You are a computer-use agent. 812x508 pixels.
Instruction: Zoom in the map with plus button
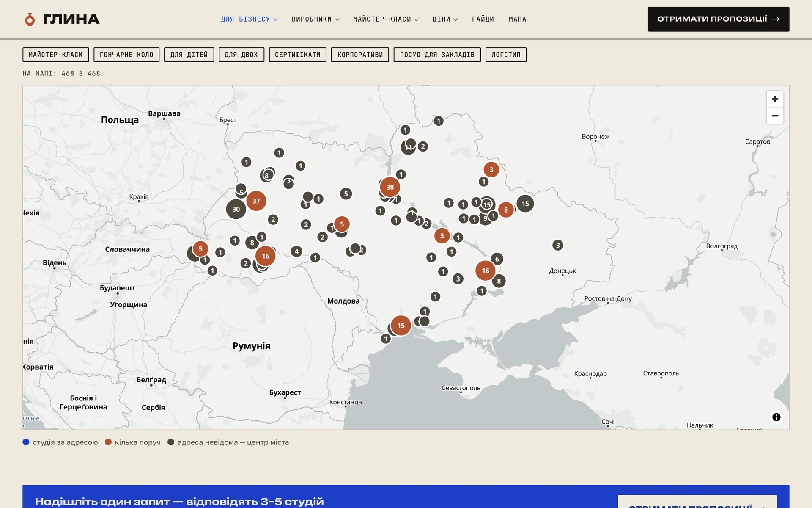tap(775, 99)
